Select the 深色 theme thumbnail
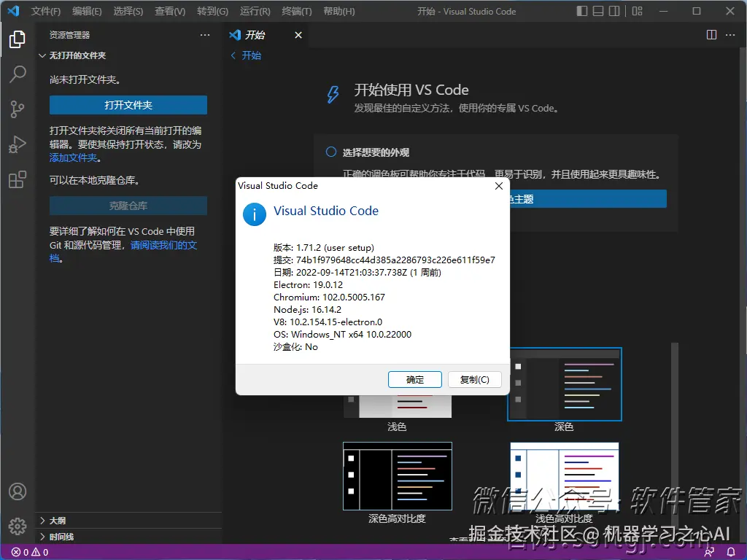 (565, 384)
